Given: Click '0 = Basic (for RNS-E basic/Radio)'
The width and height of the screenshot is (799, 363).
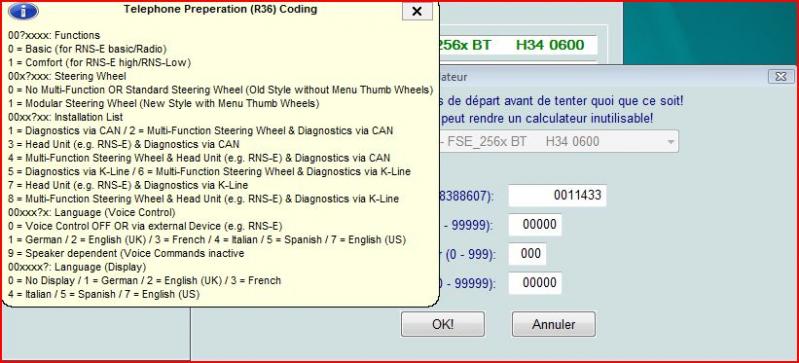Looking at the screenshot, I should tap(88, 49).
